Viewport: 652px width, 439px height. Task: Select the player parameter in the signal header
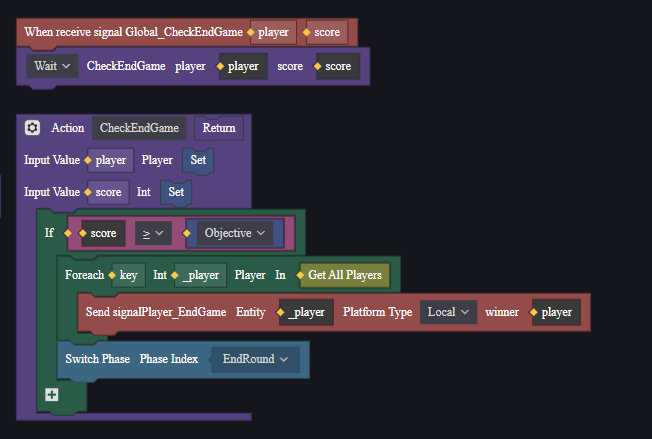(273, 32)
